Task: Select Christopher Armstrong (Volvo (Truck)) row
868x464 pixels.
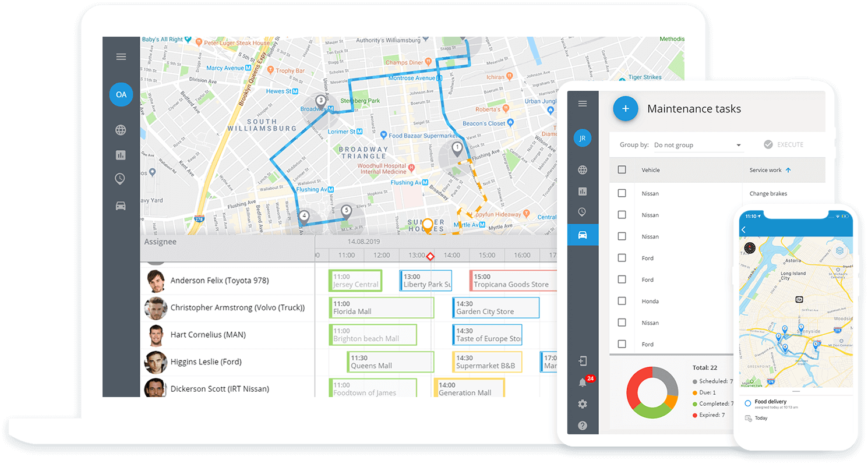Action: coord(227,307)
